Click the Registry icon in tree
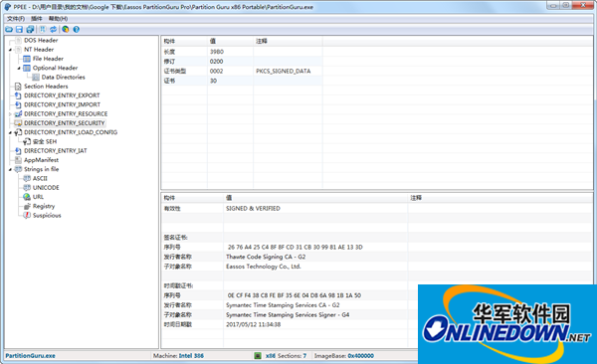 [27, 206]
